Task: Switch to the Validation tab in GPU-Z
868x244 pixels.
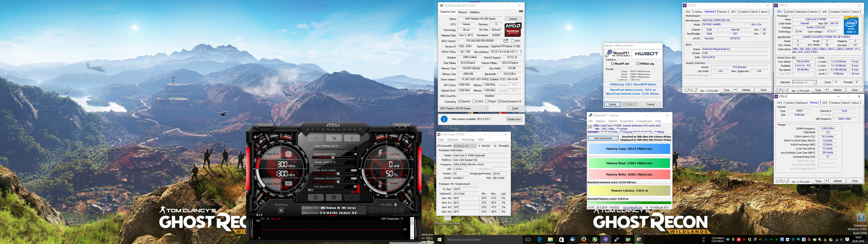Action: (x=475, y=12)
